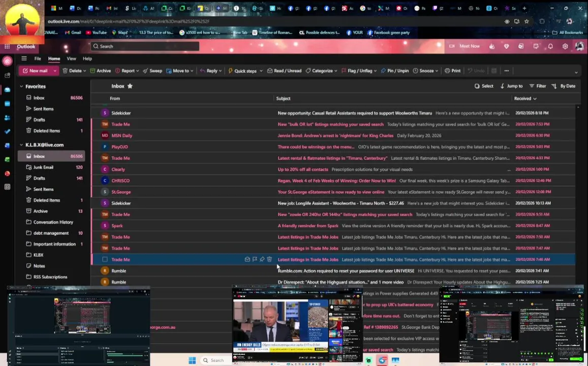
Task: Open PowerPoint app in left rail
Action: [7, 173]
